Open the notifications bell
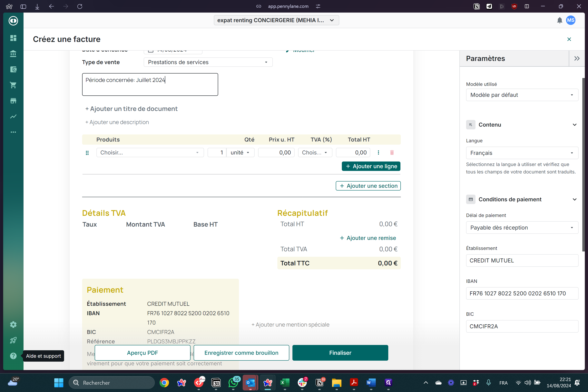 click(x=560, y=20)
